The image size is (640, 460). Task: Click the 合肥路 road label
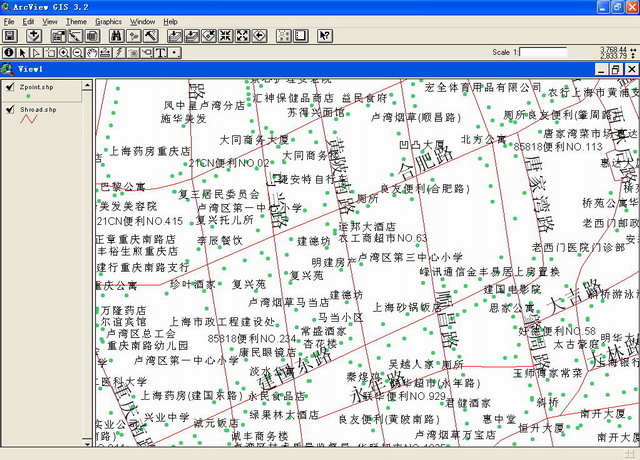pyautogui.click(x=426, y=162)
